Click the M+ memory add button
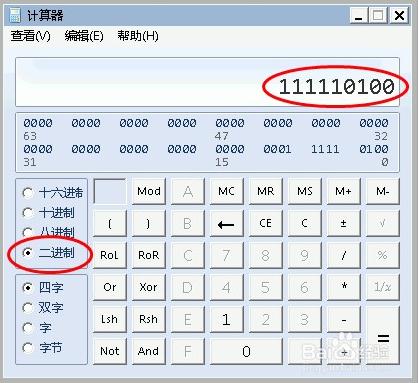Image resolution: width=418 pixels, height=383 pixels. (x=344, y=191)
